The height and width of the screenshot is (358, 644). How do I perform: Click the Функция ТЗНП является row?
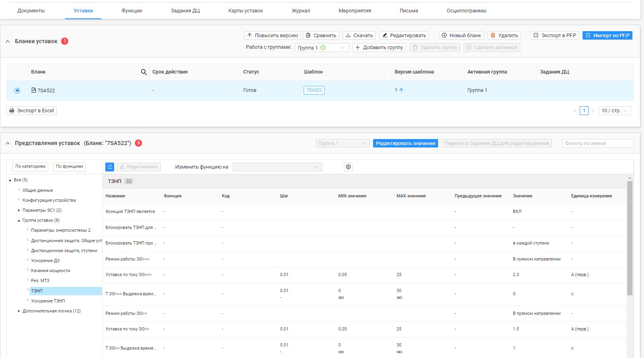point(364,212)
